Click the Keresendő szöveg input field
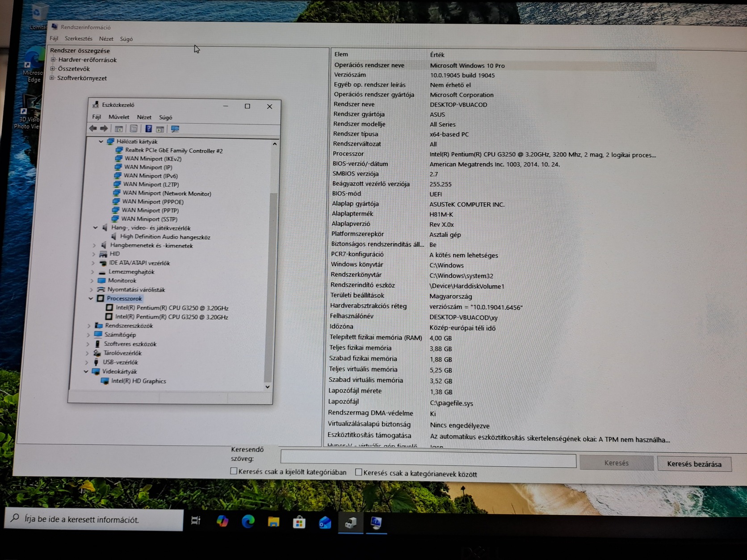 pos(428,460)
